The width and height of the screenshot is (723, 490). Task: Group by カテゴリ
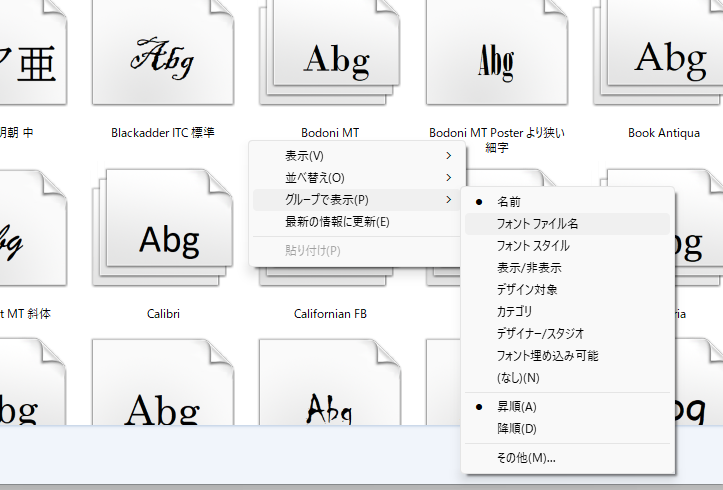(567, 312)
